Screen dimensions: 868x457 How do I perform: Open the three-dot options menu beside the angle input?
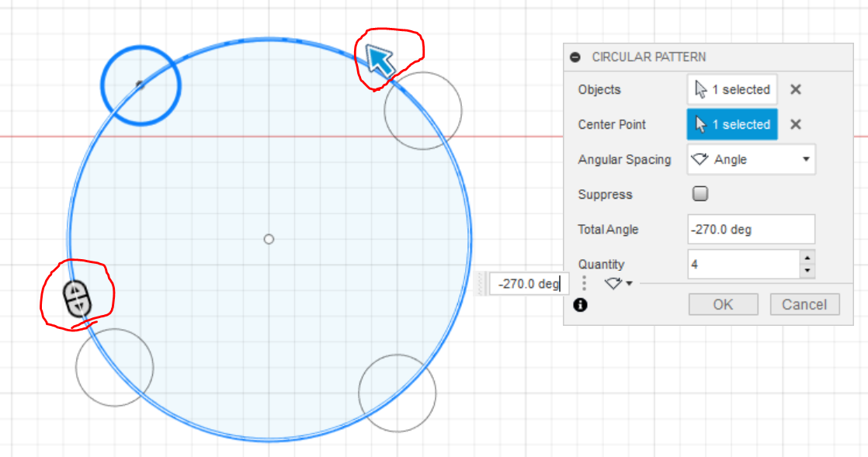[x=584, y=283]
